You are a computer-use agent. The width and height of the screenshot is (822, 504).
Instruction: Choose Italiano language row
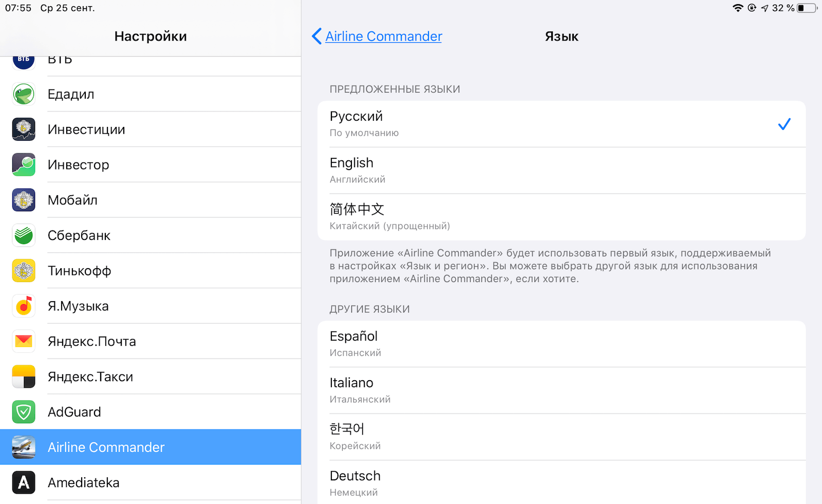point(561,390)
